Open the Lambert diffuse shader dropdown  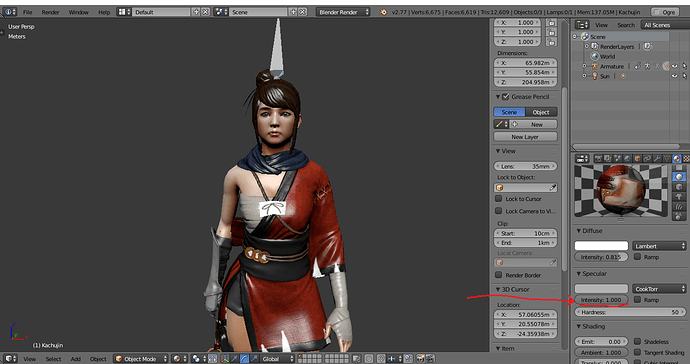pyautogui.click(x=659, y=246)
